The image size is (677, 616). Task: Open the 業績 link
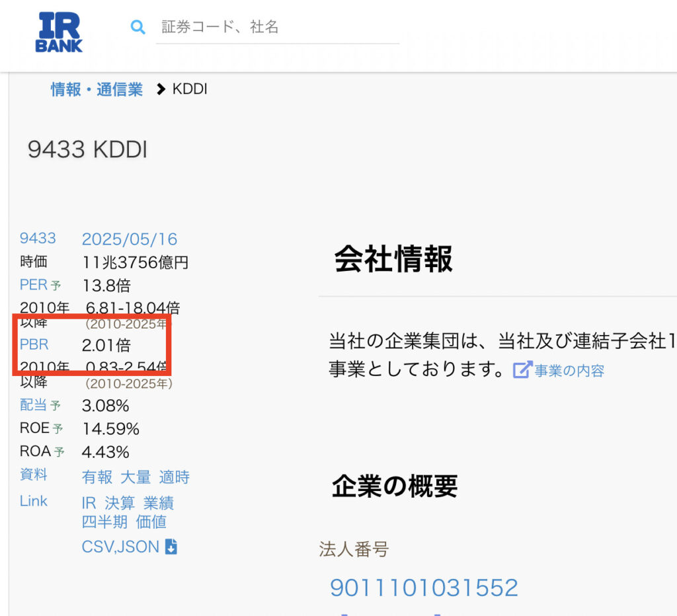159,503
